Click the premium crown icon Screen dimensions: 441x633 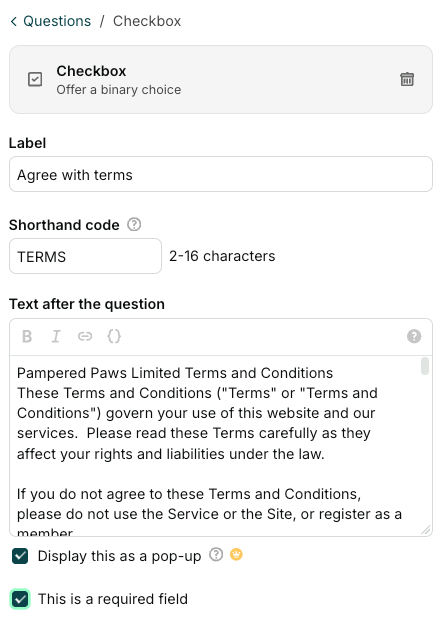(236, 555)
